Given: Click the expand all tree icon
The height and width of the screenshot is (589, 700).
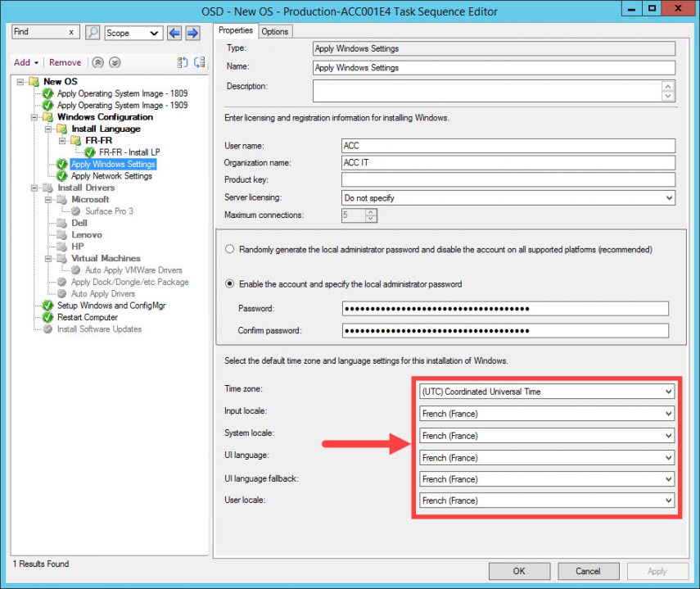Looking at the screenshot, I should (201, 63).
